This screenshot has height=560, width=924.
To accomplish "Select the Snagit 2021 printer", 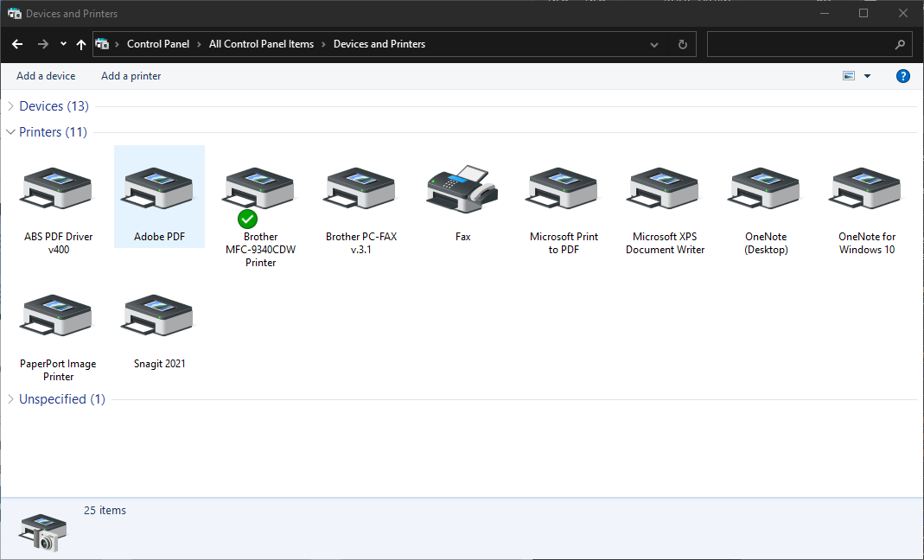I will (159, 315).
